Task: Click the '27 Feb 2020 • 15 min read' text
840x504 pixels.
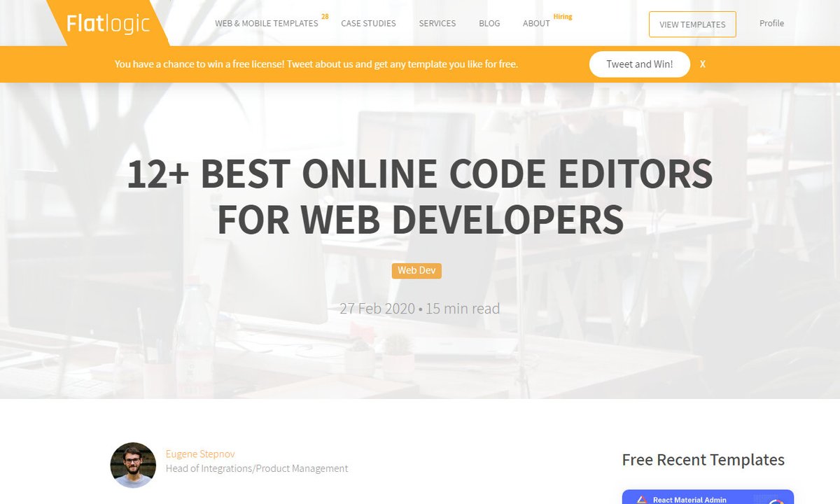Action: pyautogui.click(x=420, y=308)
